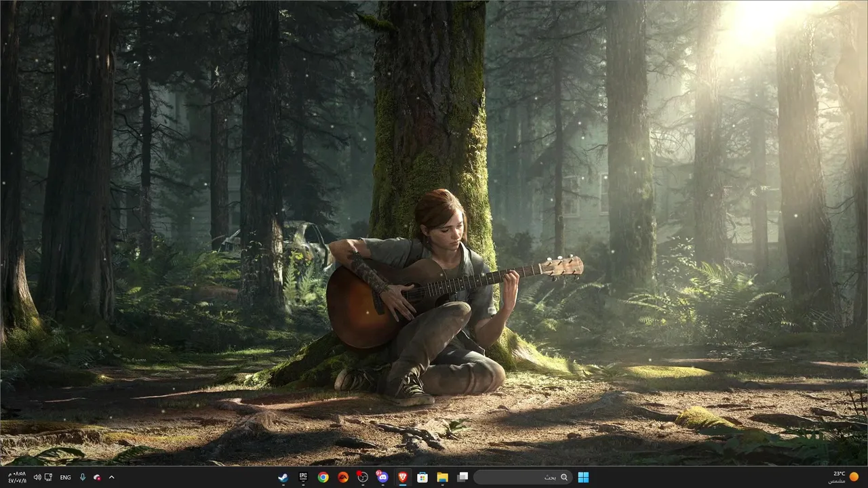Image resolution: width=868 pixels, height=488 pixels.
Task: Open Google Chrome from the taskbar
Action: pos(323,477)
